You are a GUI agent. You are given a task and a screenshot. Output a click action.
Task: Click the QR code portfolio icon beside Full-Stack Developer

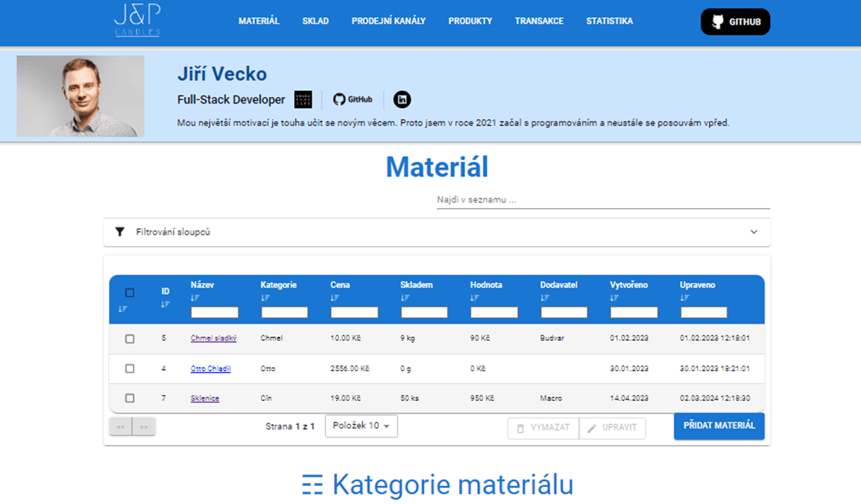tap(302, 98)
